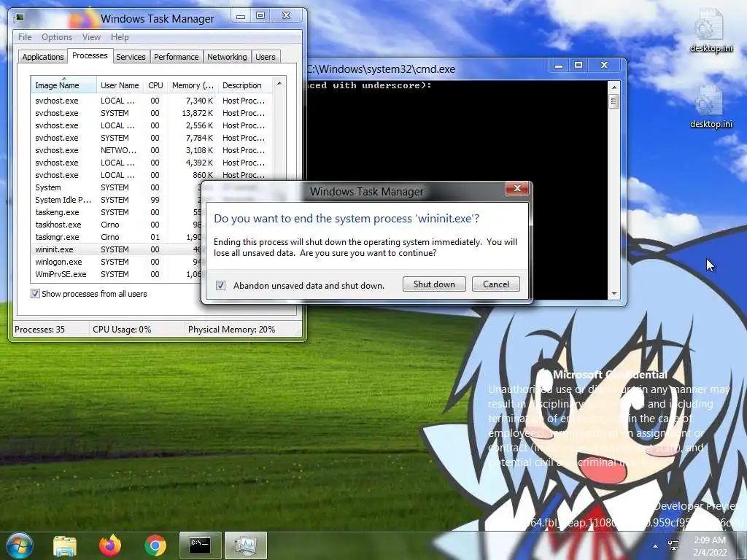Open File Explorer from the taskbar
This screenshot has width=747, height=560.
(x=65, y=545)
